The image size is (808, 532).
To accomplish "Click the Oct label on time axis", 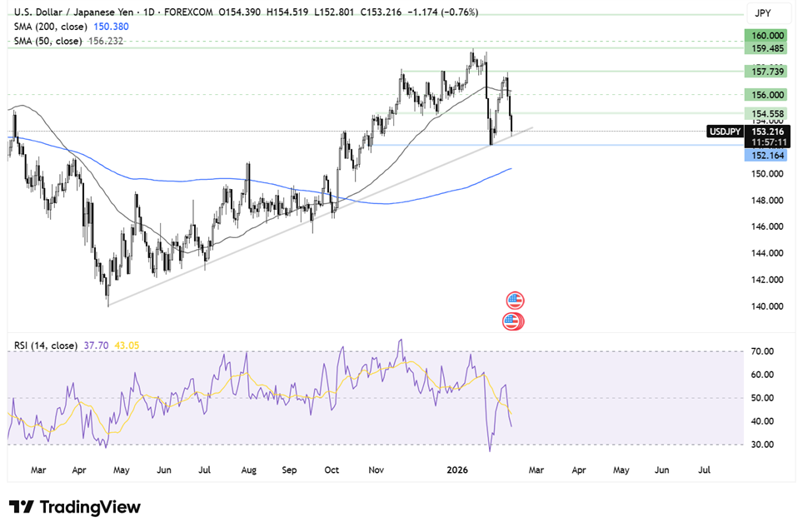I will [332, 470].
